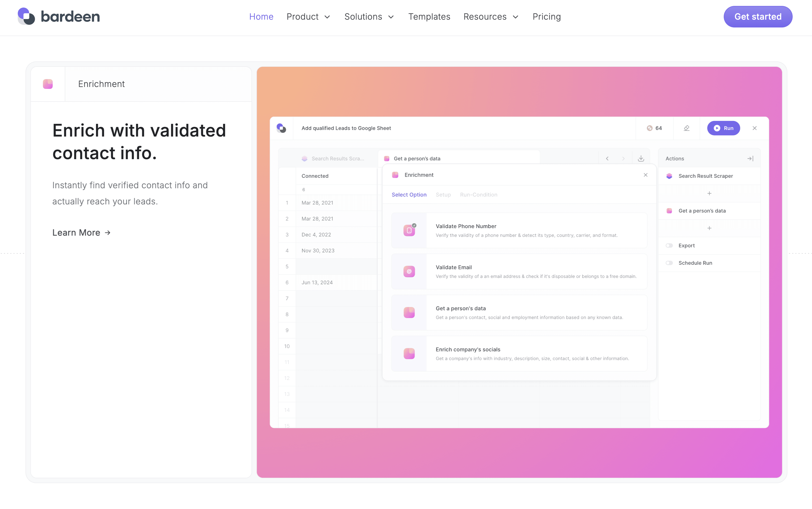Select Get a person's data in Actions panel
The width and height of the screenshot is (812, 509).
pos(709,211)
